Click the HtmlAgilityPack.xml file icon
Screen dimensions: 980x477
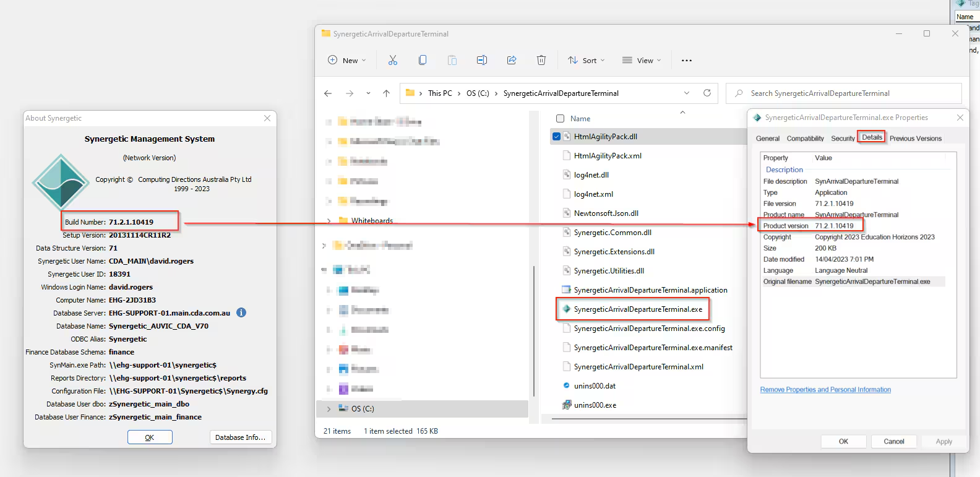[x=566, y=156]
